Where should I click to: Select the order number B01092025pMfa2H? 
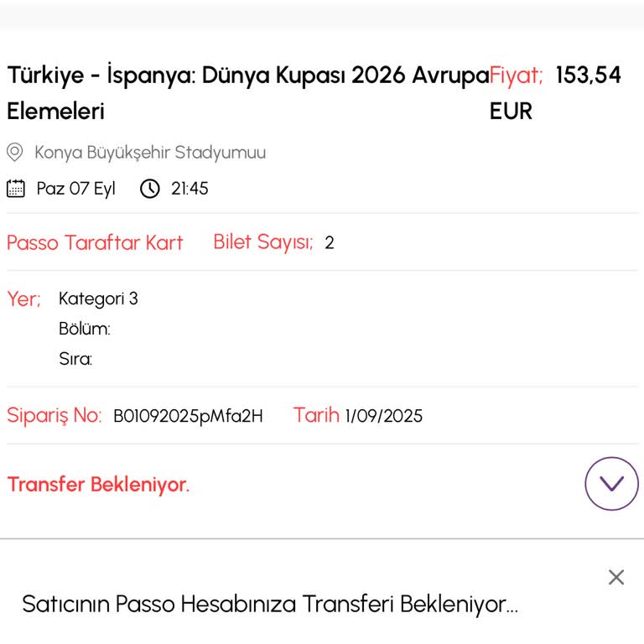[188, 416]
